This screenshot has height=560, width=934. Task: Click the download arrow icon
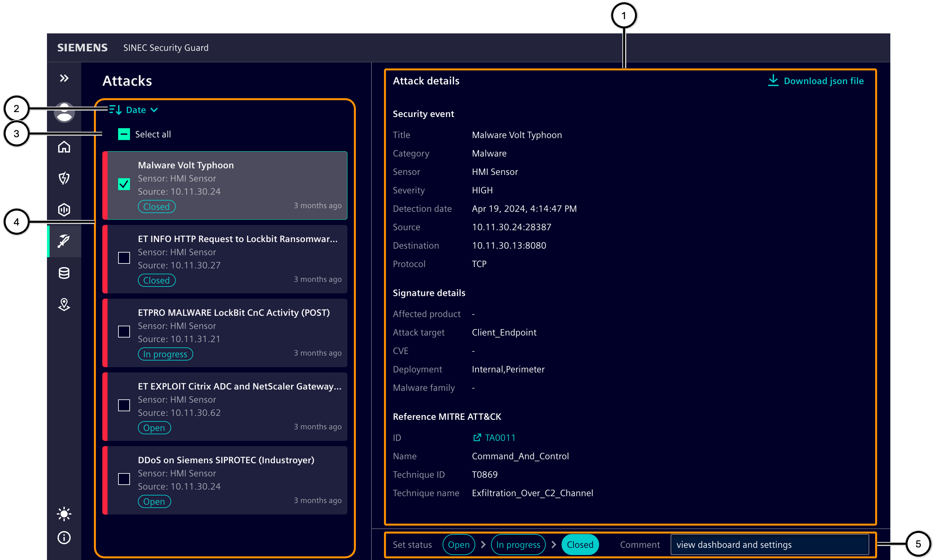click(x=773, y=80)
